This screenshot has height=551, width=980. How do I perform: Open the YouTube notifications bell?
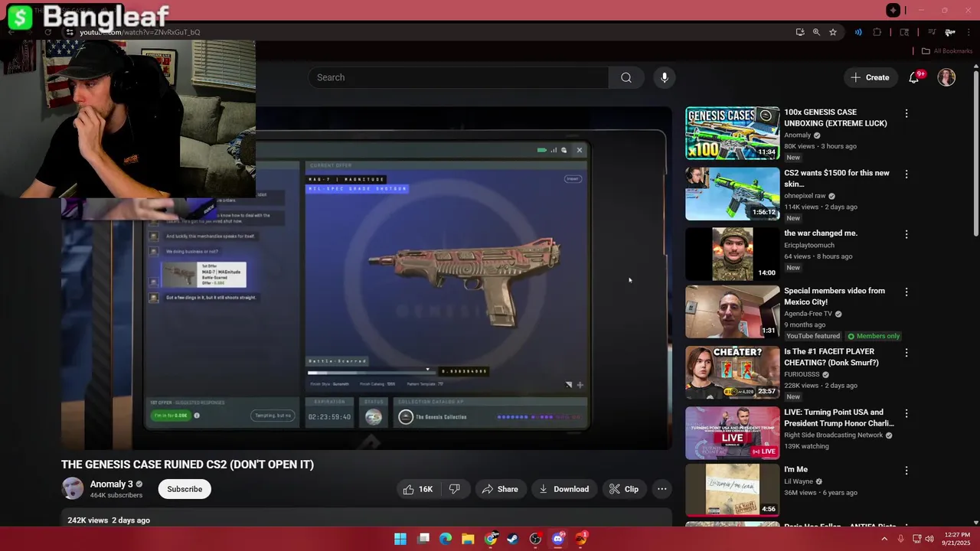click(914, 77)
